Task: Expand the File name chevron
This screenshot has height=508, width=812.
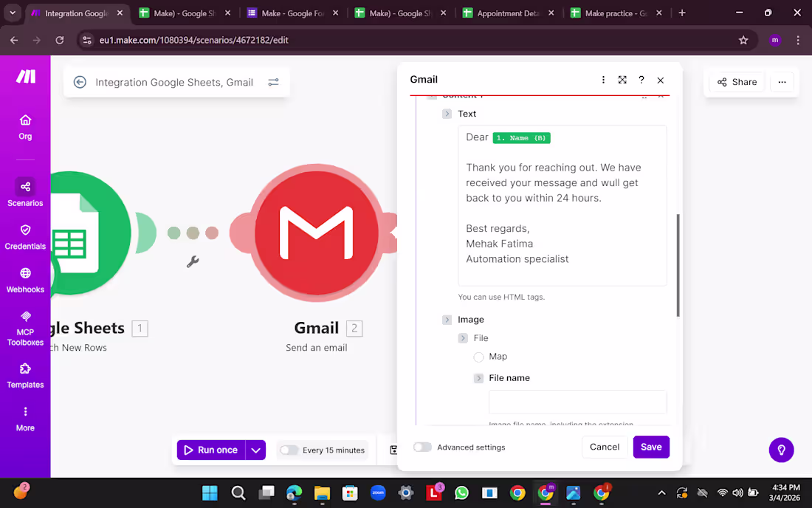Action: click(478, 378)
